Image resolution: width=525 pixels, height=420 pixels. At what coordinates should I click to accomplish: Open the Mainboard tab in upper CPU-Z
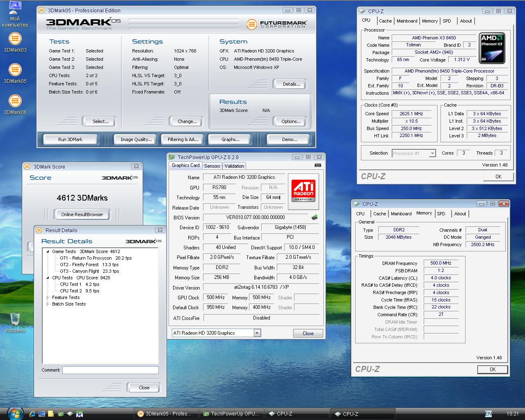407,21
